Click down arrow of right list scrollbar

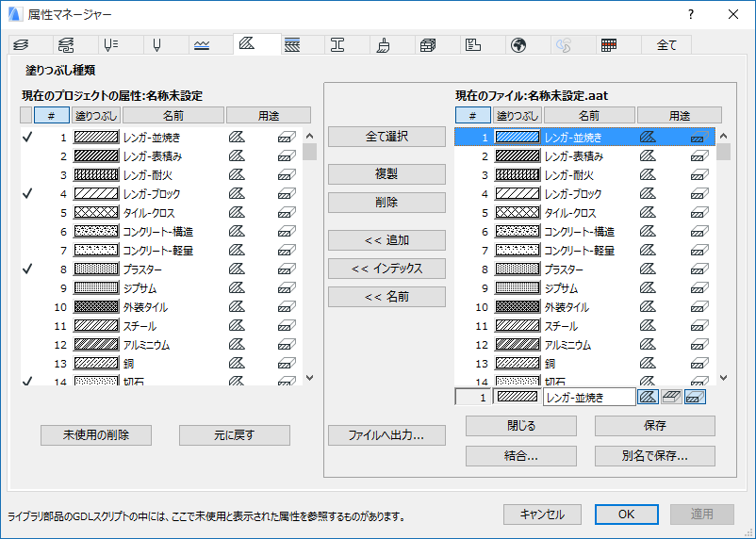point(723,378)
